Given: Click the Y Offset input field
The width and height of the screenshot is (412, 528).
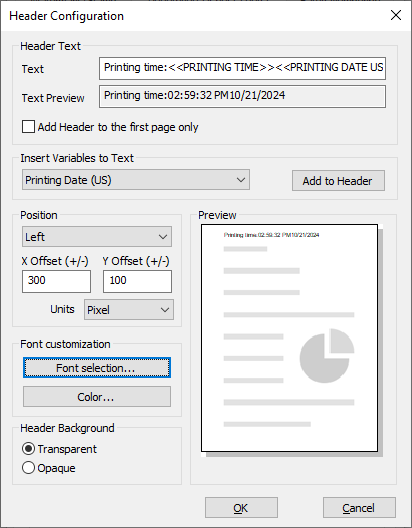Looking at the screenshot, I should point(137,281).
